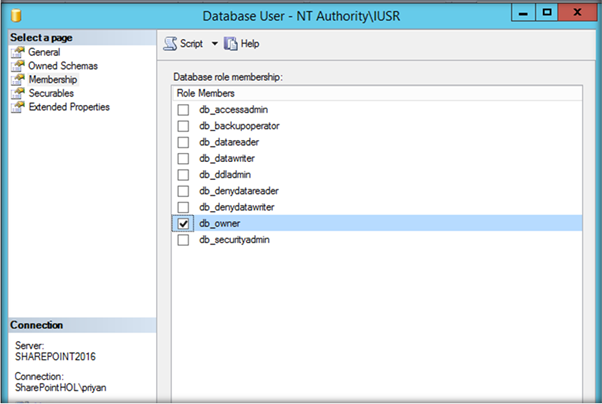Select the db_backupoperator row text
This screenshot has height=404, width=602.
click(x=239, y=126)
